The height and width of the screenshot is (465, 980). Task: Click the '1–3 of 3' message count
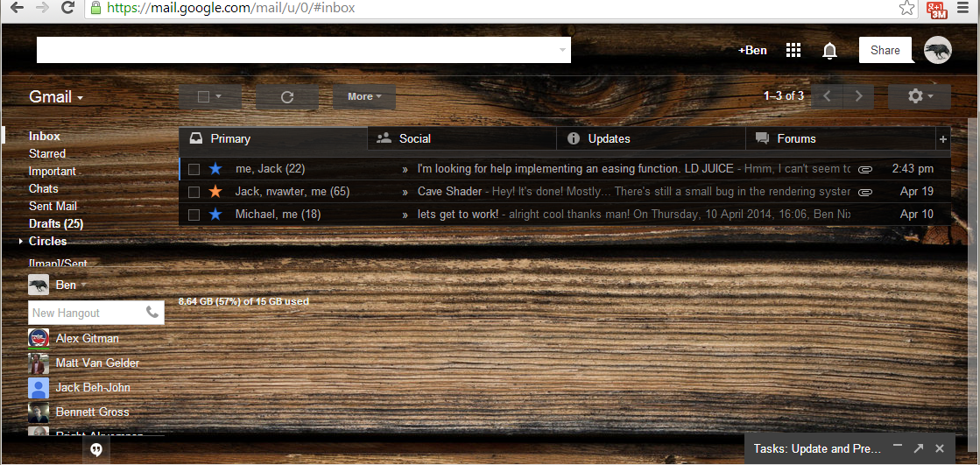784,96
